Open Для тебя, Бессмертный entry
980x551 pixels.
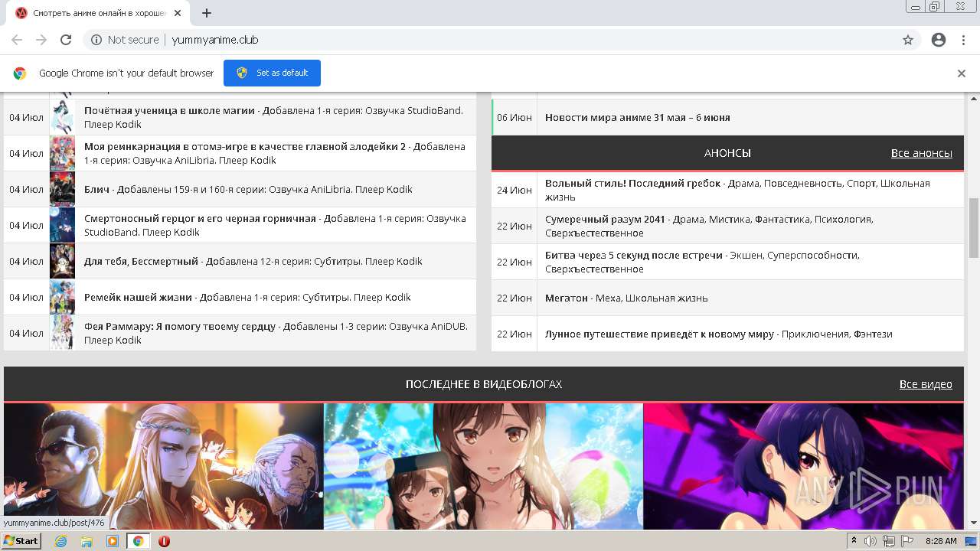click(x=141, y=261)
